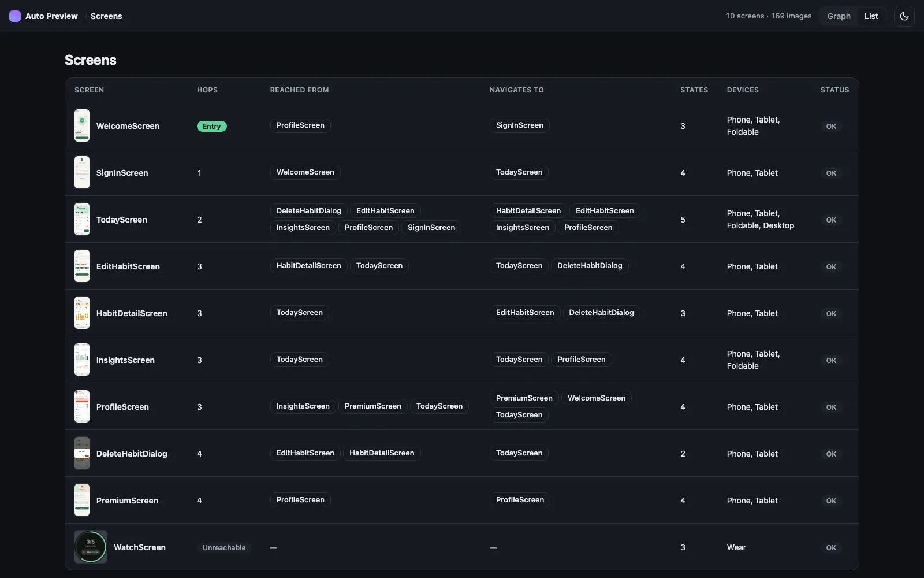Screen dimensions: 924x578
Task: Click WelcomeScreen chip in ProfileScreen Navigates To
Action: [597, 398]
